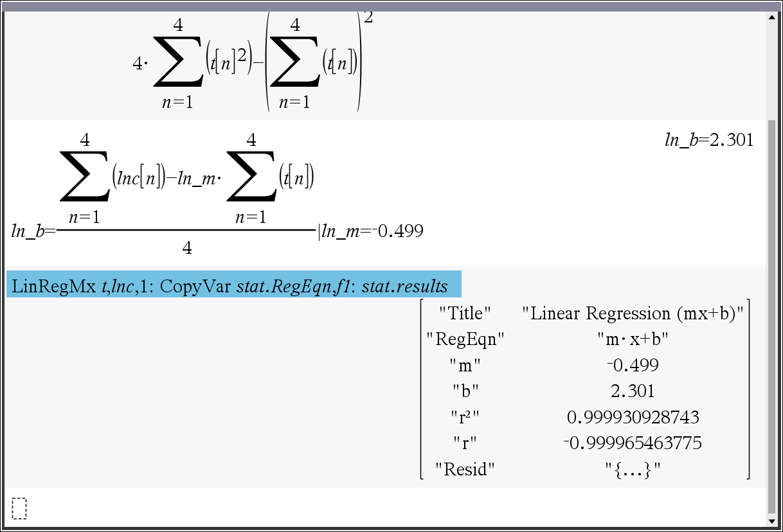Viewport: 783px width, 532px height.
Task: Click the r value -0.999965463775
Action: click(633, 443)
